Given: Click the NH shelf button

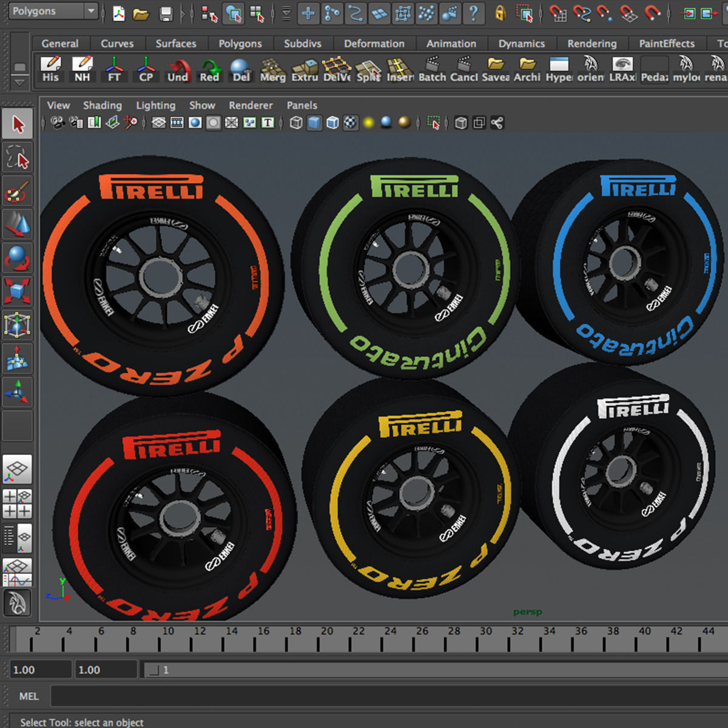Looking at the screenshot, I should click(82, 69).
